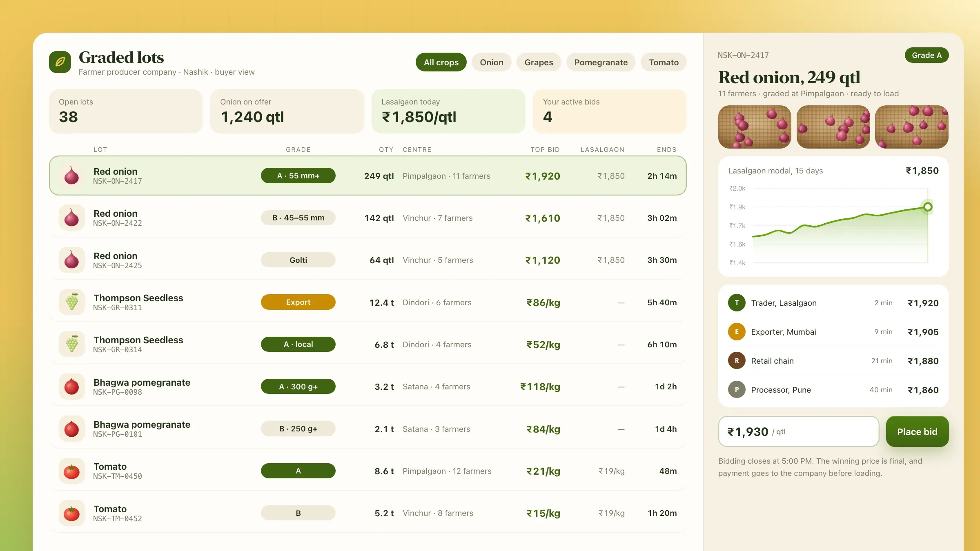
Task: Click the ENDS column header
Action: (x=667, y=149)
